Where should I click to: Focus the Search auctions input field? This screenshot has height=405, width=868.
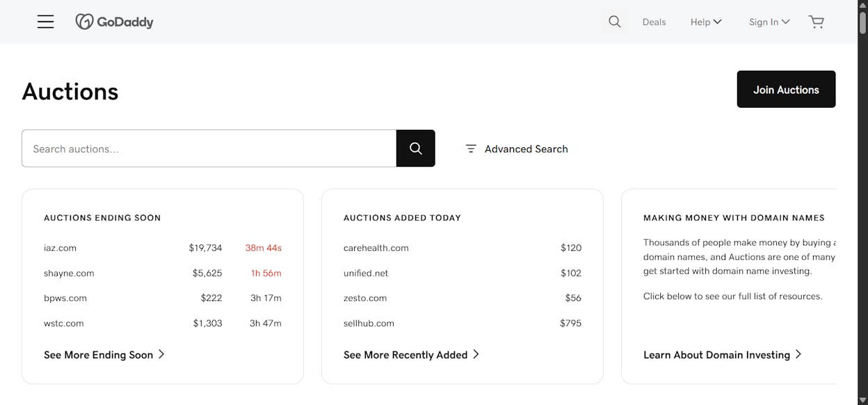[209, 148]
